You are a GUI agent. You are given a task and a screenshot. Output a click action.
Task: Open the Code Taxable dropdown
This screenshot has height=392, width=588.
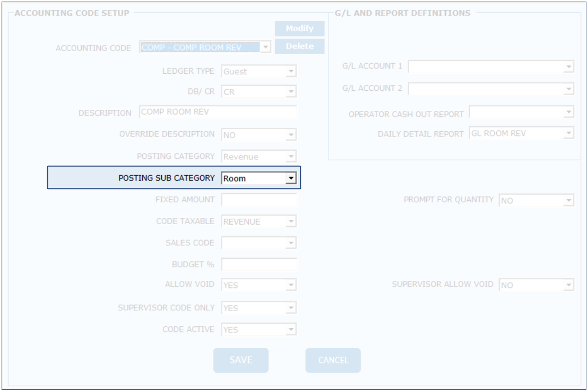tap(290, 221)
